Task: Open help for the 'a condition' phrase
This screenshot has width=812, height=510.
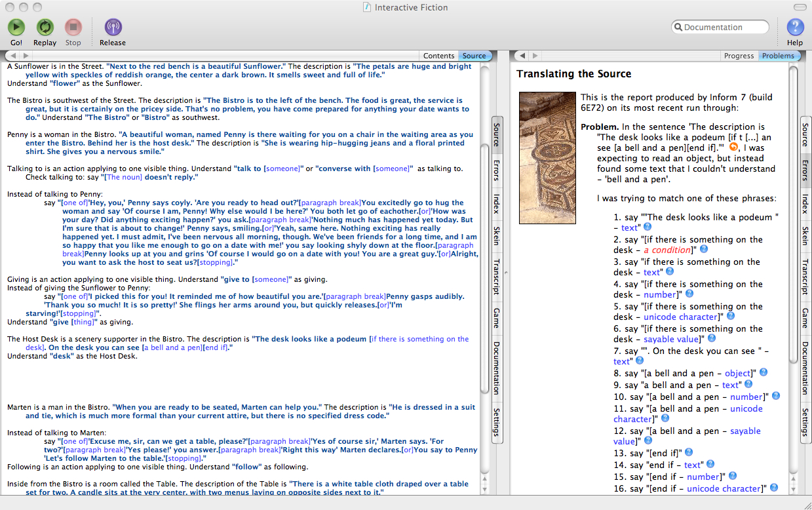Action: point(703,250)
